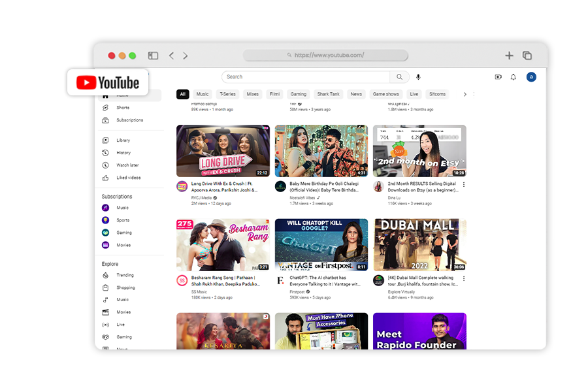Open options menu on the Dubai Mall video

(x=464, y=278)
